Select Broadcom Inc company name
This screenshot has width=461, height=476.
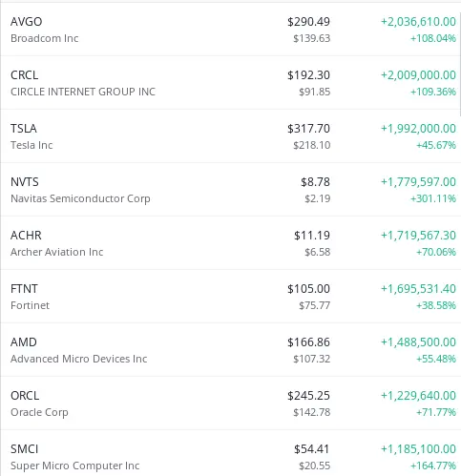pyautogui.click(x=45, y=38)
